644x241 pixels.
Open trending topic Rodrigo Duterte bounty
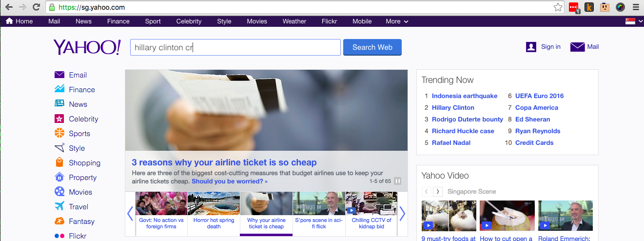468,120
